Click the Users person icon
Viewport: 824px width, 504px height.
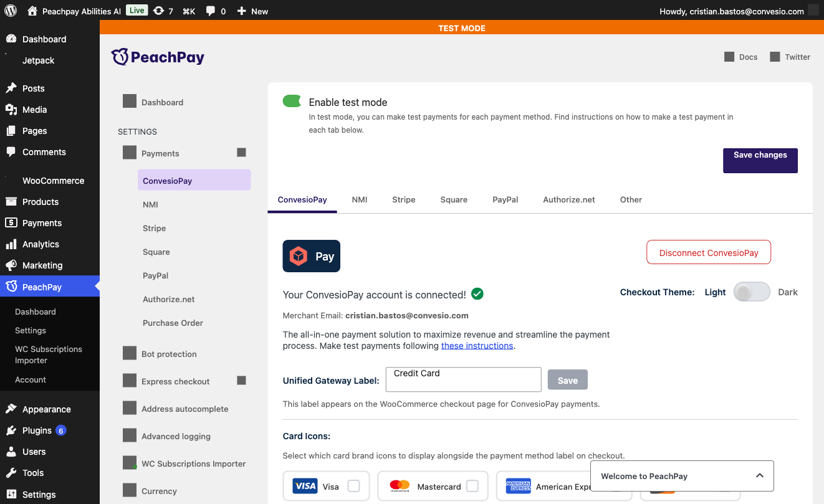pos(11,451)
